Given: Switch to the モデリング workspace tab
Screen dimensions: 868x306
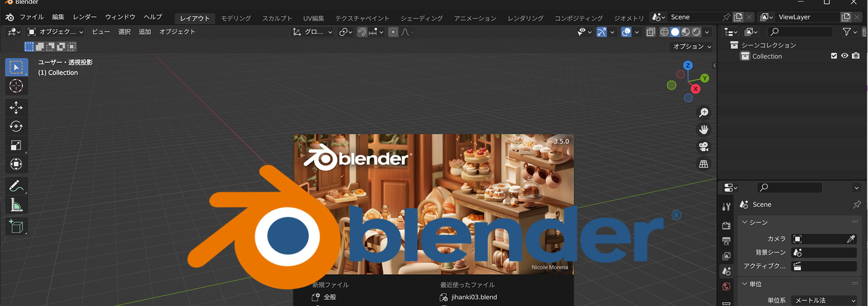Looking at the screenshot, I should [236, 18].
